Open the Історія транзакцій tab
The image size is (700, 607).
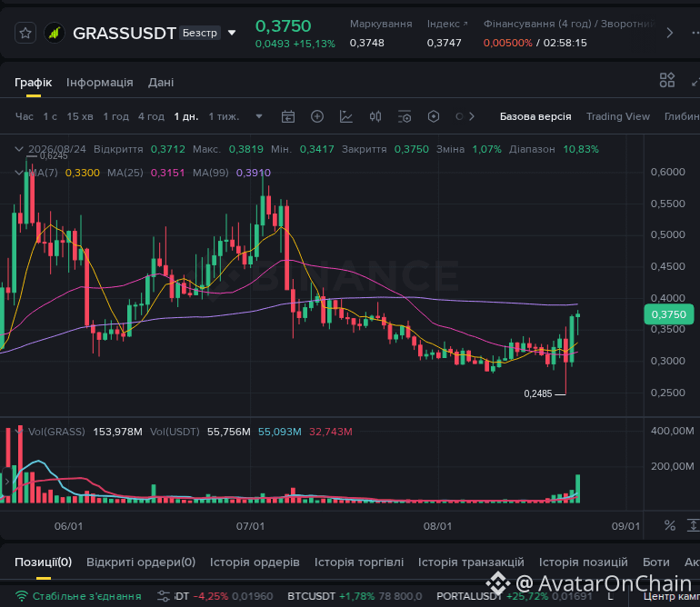tap(471, 562)
